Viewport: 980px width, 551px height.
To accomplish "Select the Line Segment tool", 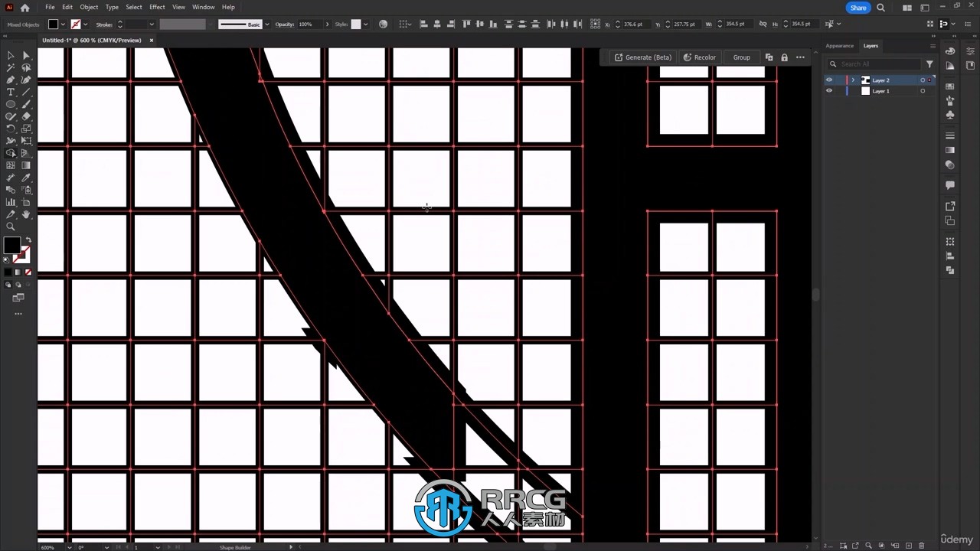I will pos(26,92).
